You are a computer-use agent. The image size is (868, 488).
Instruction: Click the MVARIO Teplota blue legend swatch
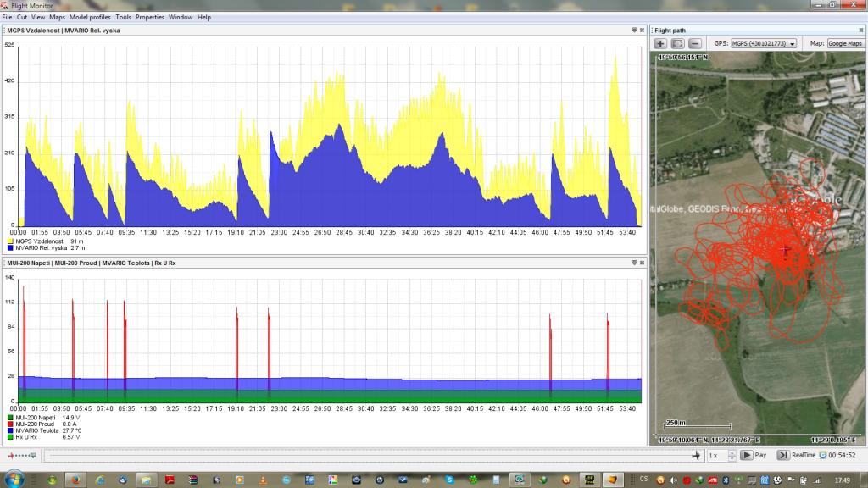coord(10,430)
